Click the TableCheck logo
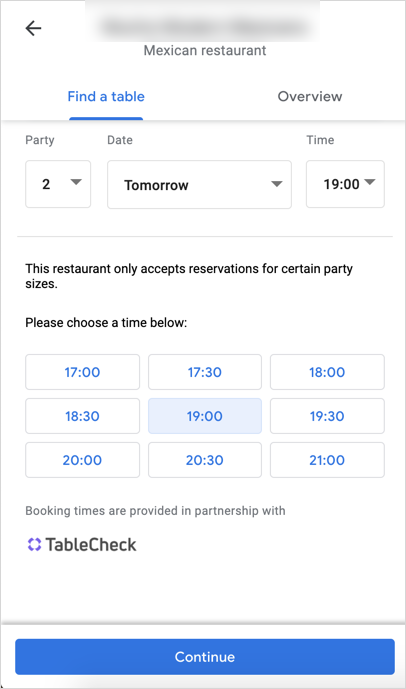406x689 pixels. [x=81, y=545]
